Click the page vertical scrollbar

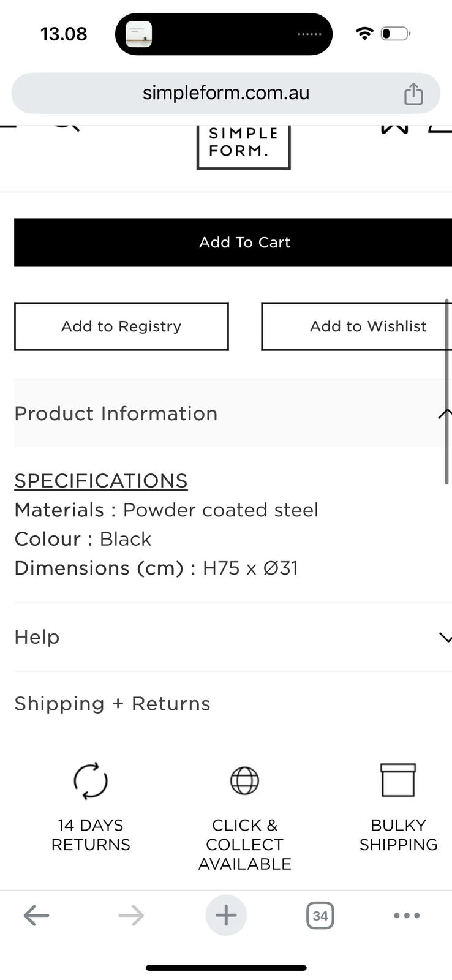click(x=447, y=392)
